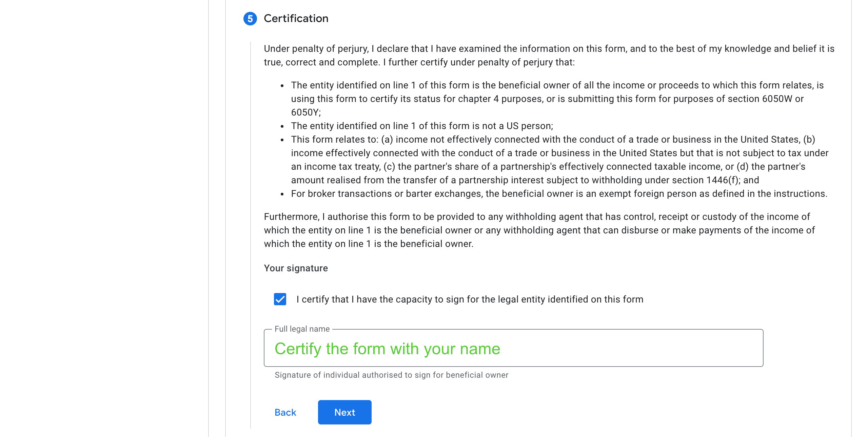Select the placeholder text Certify the form

[388, 349]
